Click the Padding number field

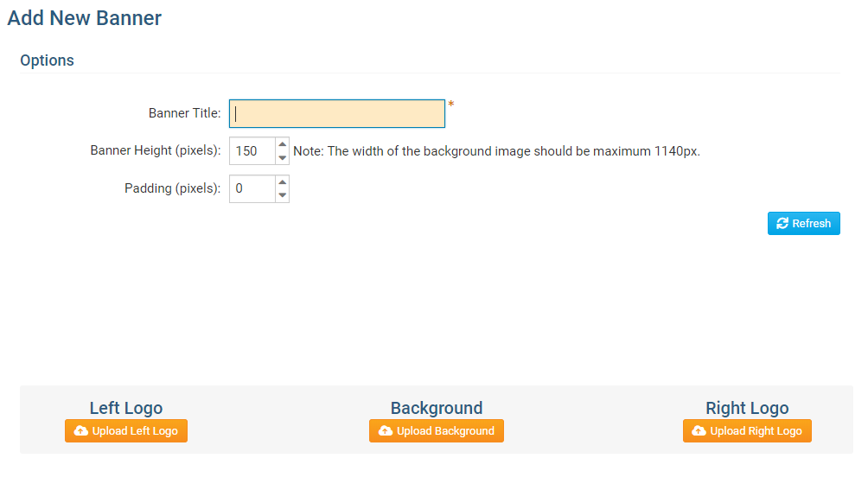(x=252, y=188)
